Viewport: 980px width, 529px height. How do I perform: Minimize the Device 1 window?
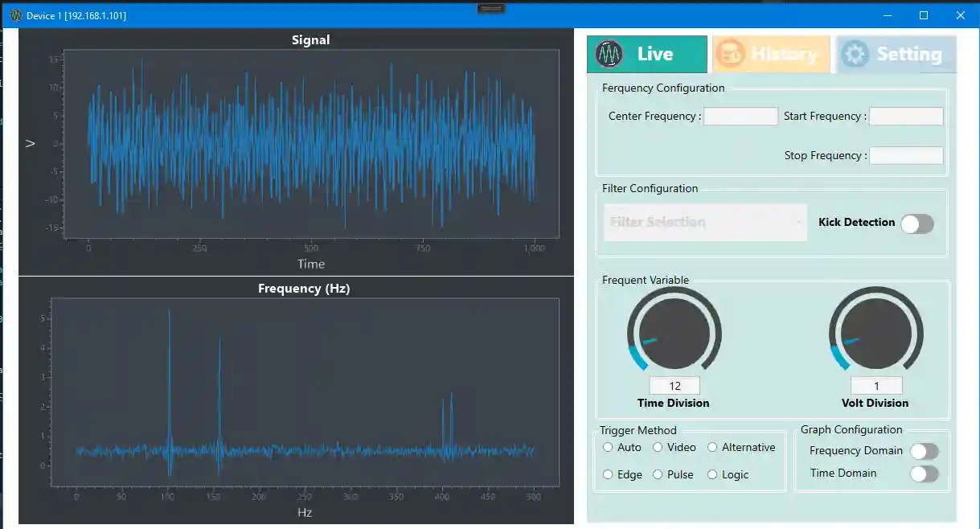888,15
